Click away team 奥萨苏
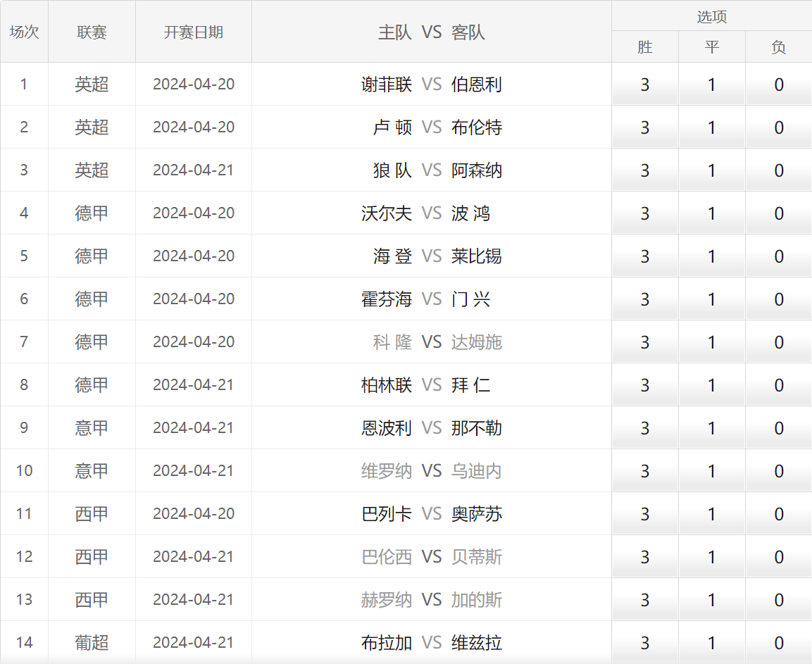 click(477, 514)
